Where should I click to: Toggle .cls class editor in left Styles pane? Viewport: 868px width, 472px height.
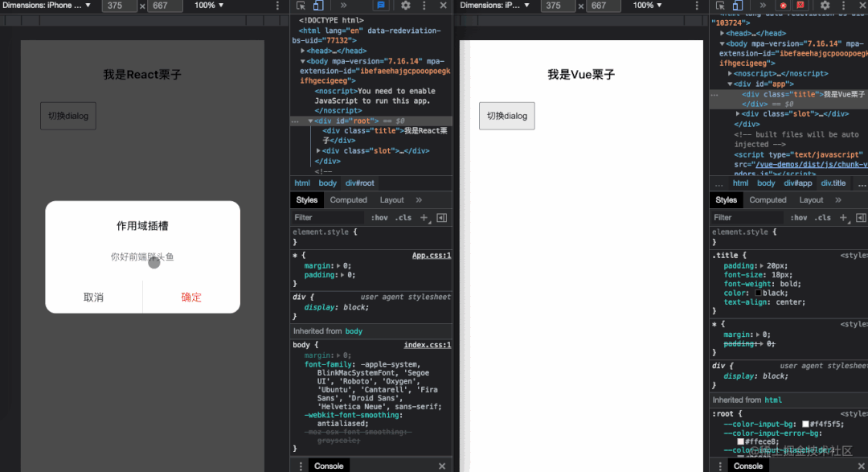tap(403, 218)
